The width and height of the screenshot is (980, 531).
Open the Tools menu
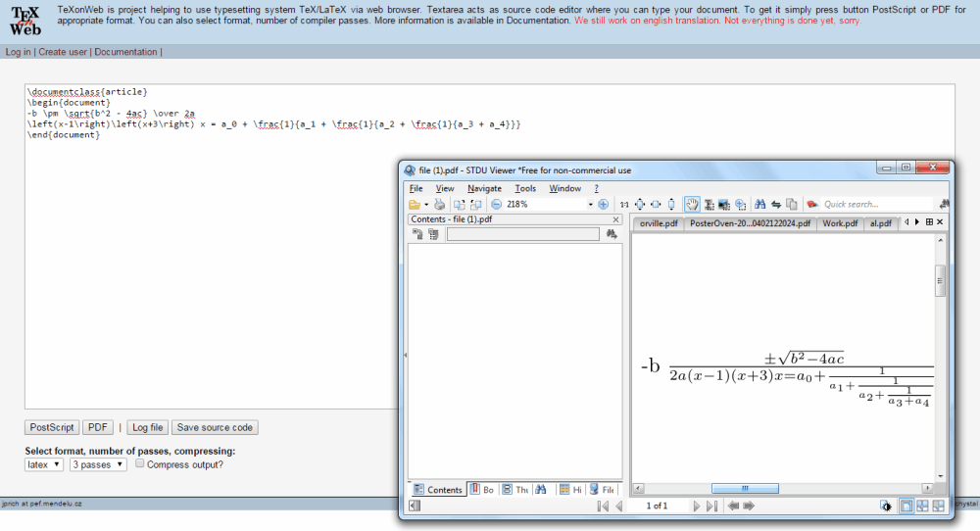[525, 188]
